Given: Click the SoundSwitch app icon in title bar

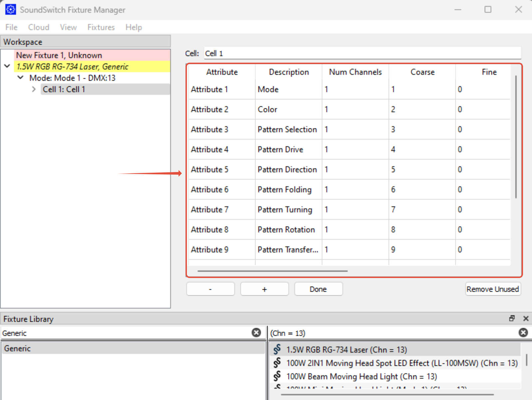Looking at the screenshot, I should point(10,10).
